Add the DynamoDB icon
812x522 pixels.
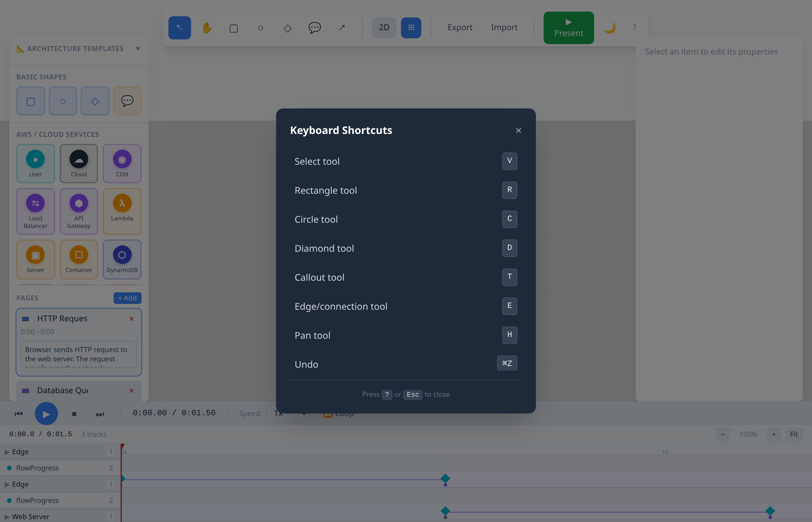coord(122,260)
